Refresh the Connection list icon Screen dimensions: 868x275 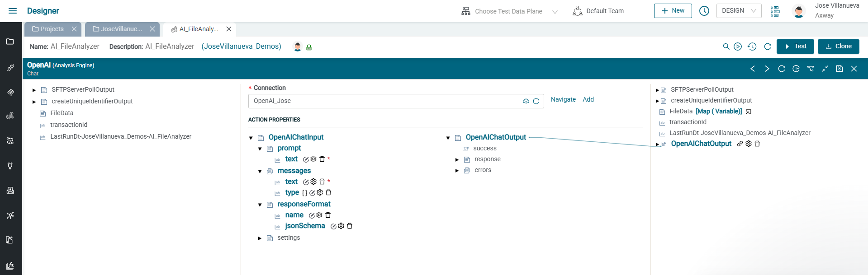pyautogui.click(x=536, y=101)
